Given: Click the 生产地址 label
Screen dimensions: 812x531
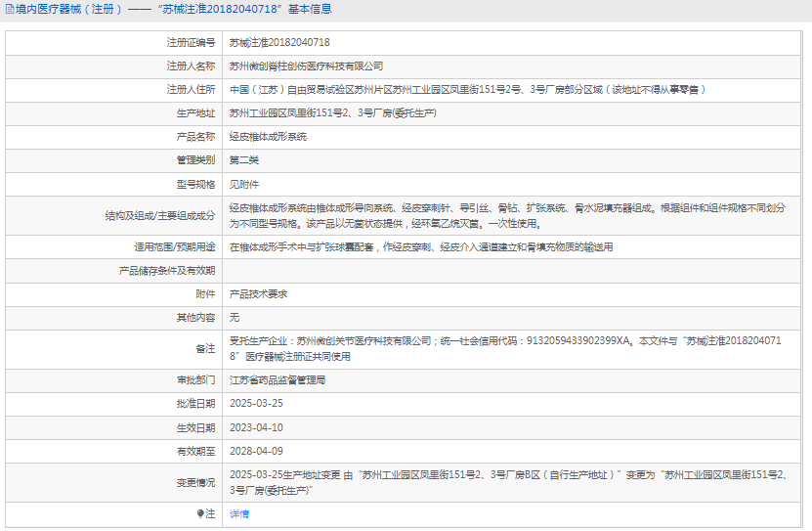Looking at the screenshot, I should point(195,112).
